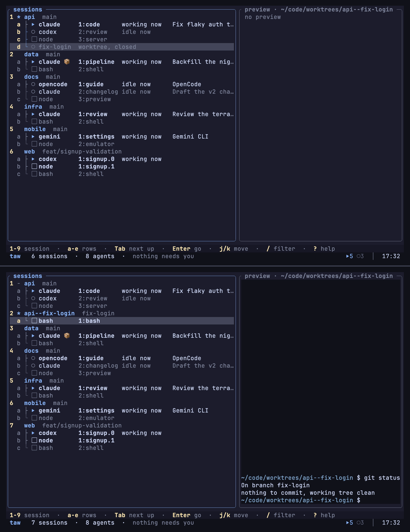
Task: Click "Enter go" hint above the 7 sessions status line
Action: (x=187, y=515)
